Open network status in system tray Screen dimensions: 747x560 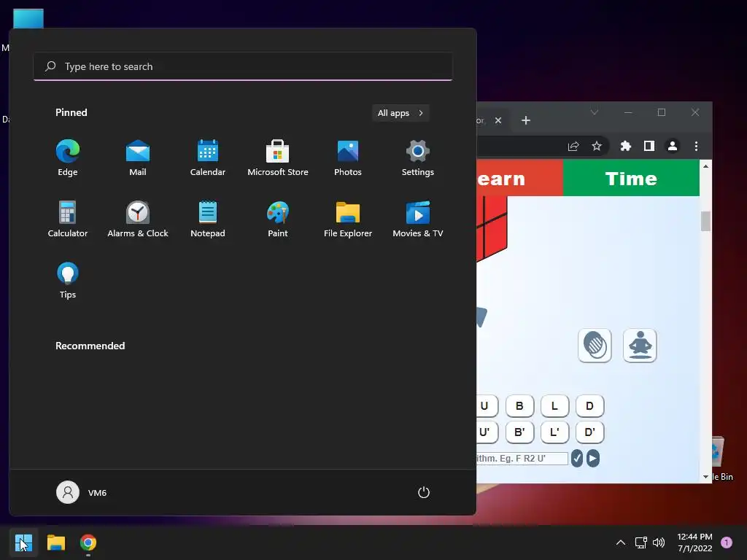click(x=640, y=542)
